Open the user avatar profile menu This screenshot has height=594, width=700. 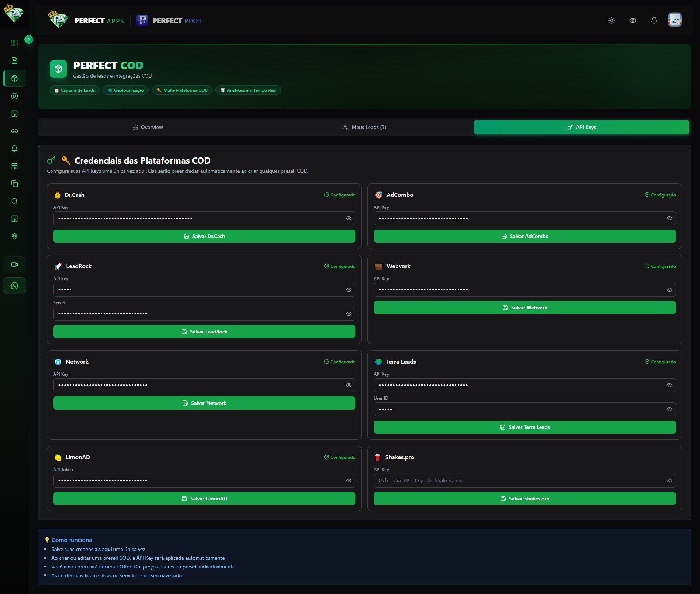[x=675, y=20]
